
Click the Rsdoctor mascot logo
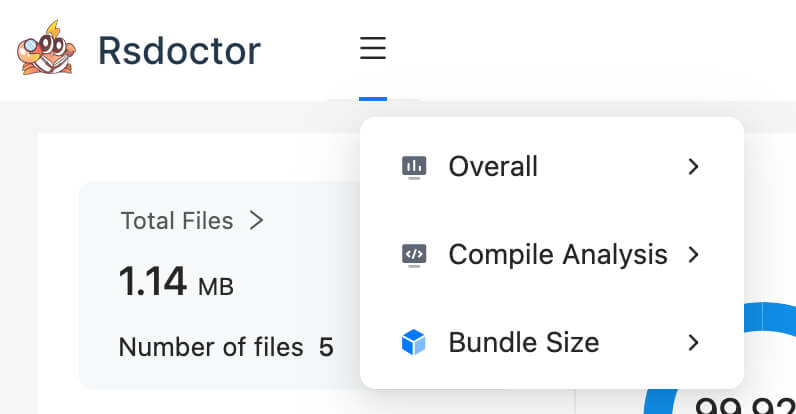[46, 48]
